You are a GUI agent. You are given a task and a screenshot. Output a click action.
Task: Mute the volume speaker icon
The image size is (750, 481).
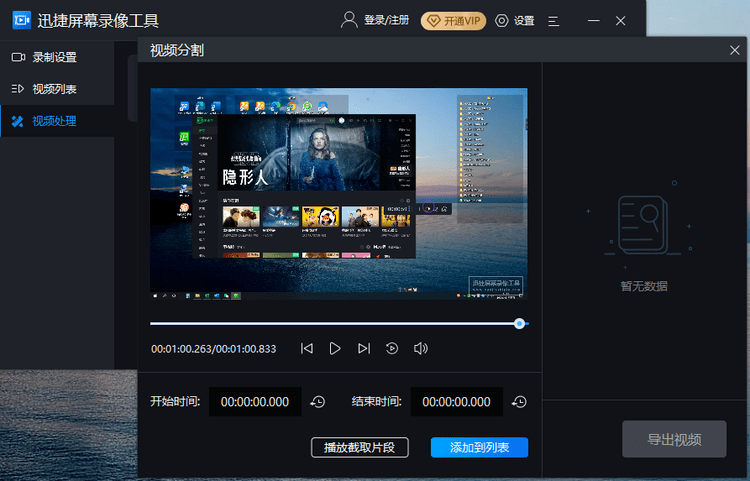[420, 349]
